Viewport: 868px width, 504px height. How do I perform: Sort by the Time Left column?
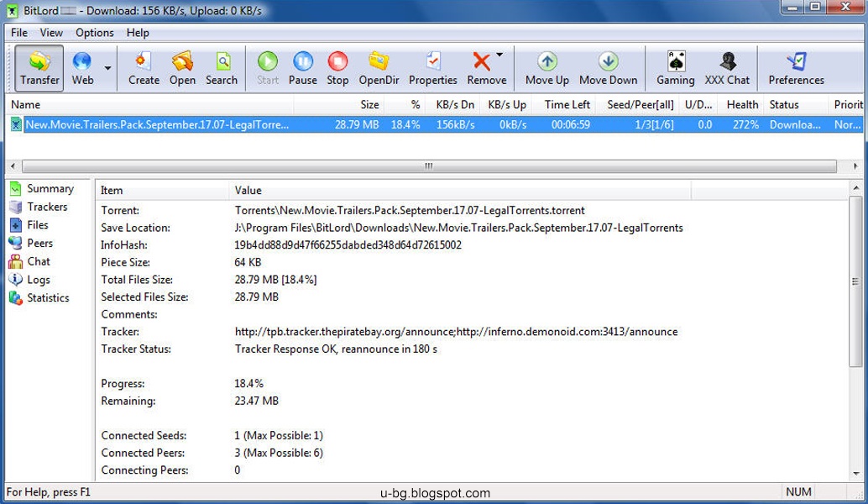[563, 105]
